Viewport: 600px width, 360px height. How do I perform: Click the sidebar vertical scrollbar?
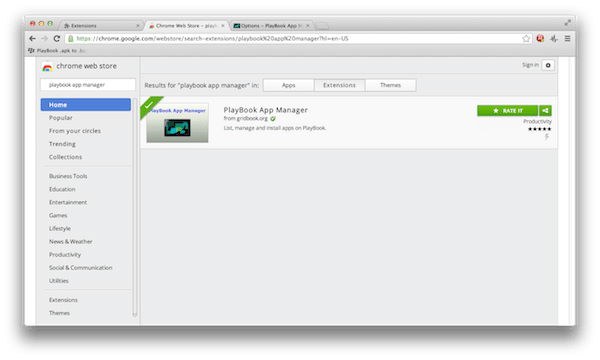[135, 207]
